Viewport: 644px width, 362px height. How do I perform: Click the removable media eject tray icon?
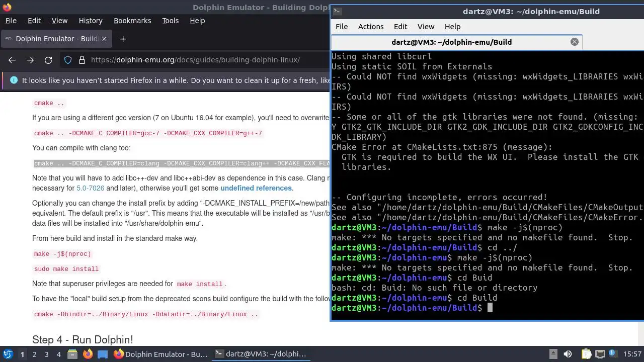(553, 354)
